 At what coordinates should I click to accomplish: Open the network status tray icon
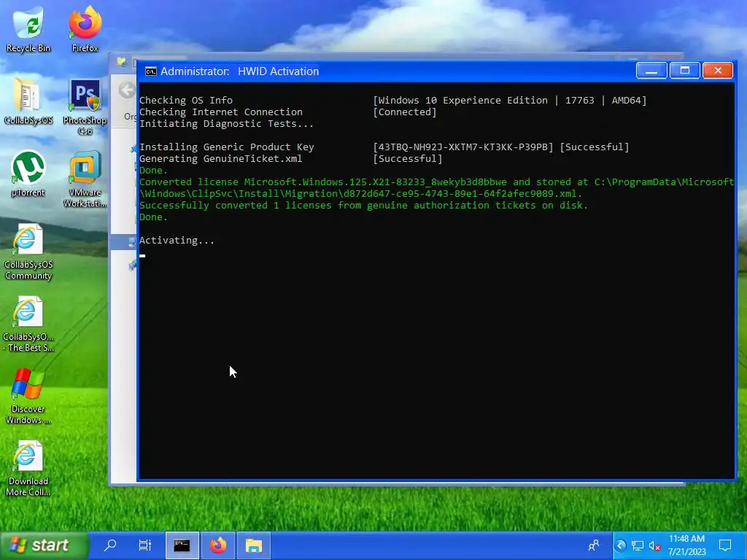tap(638, 545)
